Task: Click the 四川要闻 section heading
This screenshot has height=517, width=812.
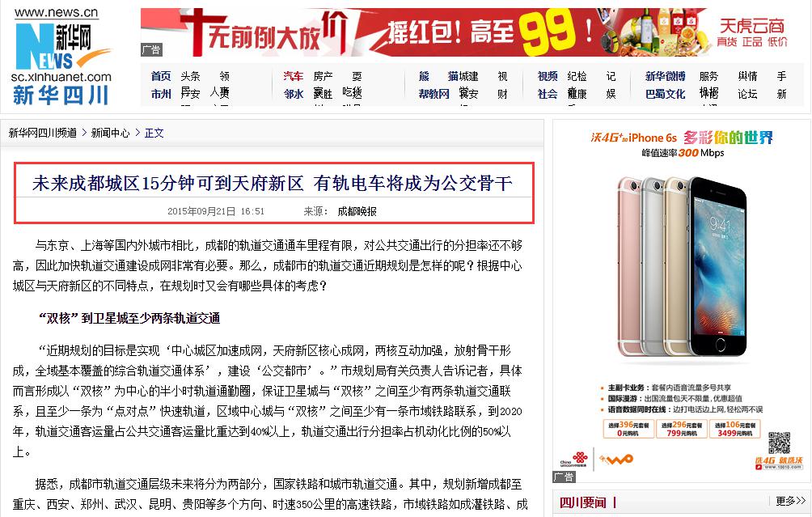Action: (x=582, y=502)
